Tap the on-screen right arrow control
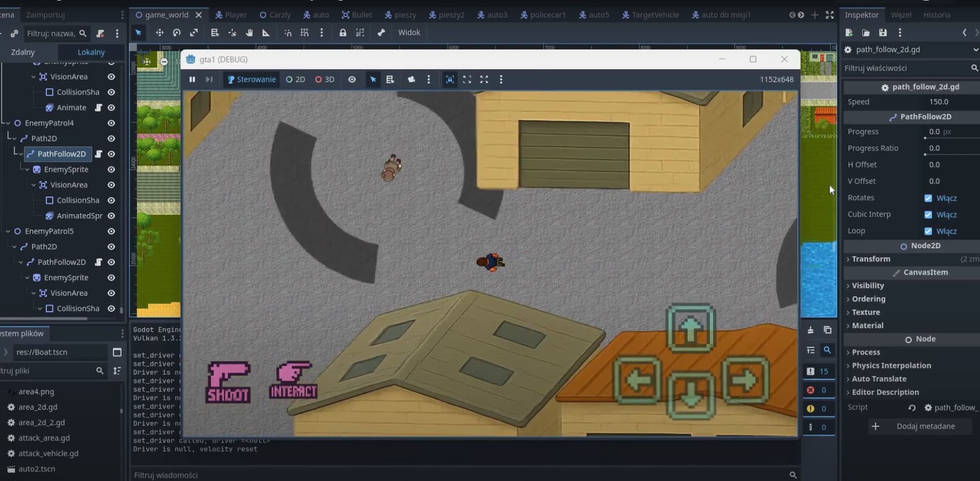This screenshot has height=481, width=980. (745, 381)
